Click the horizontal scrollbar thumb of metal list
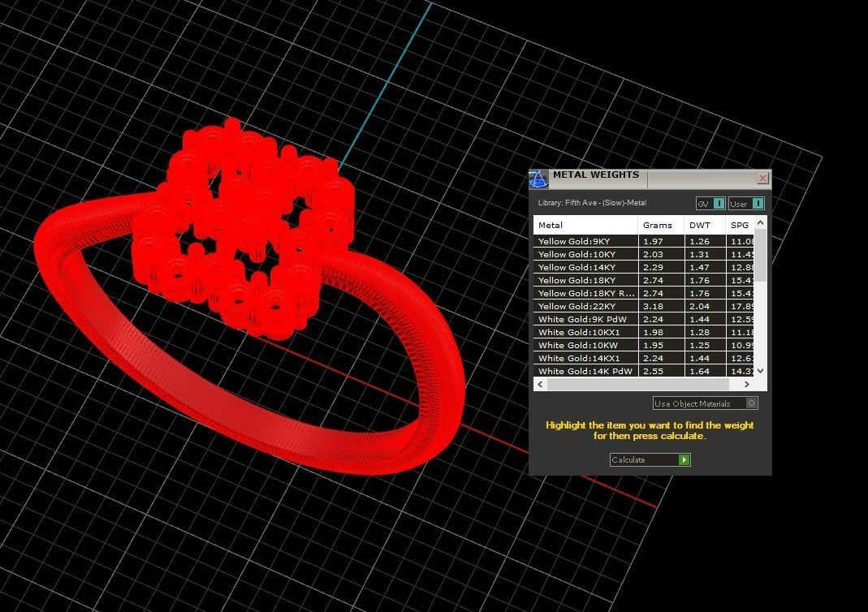The width and height of the screenshot is (868, 612). click(x=637, y=384)
